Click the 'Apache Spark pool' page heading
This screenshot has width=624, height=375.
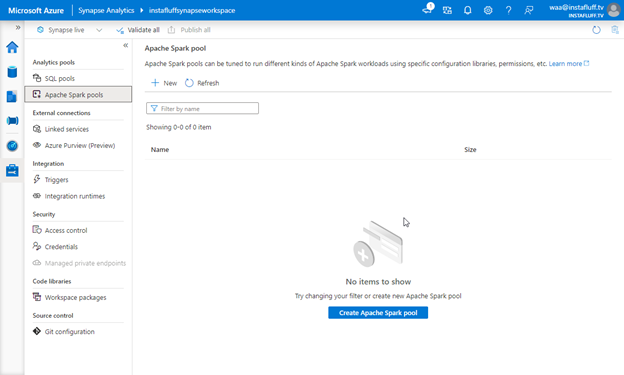175,48
